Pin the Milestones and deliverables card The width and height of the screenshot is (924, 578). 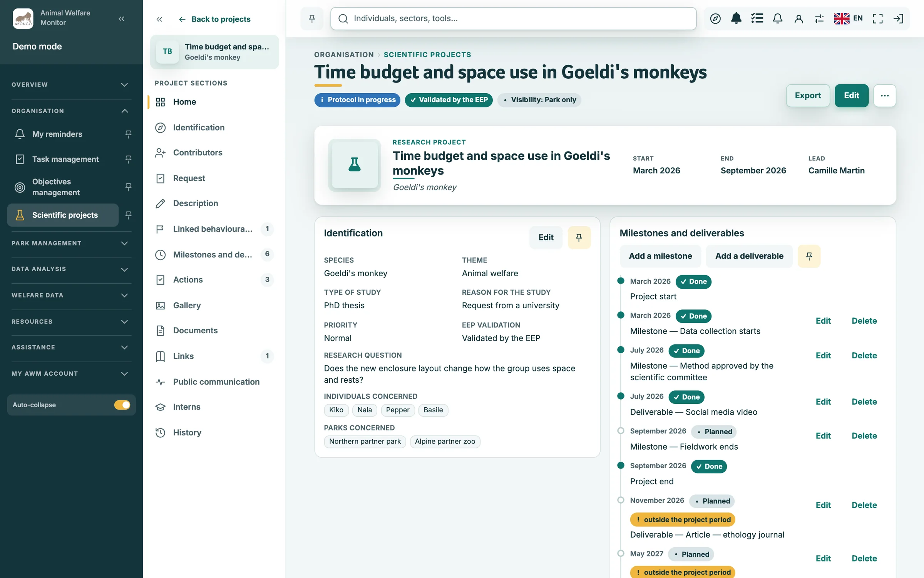(x=809, y=256)
